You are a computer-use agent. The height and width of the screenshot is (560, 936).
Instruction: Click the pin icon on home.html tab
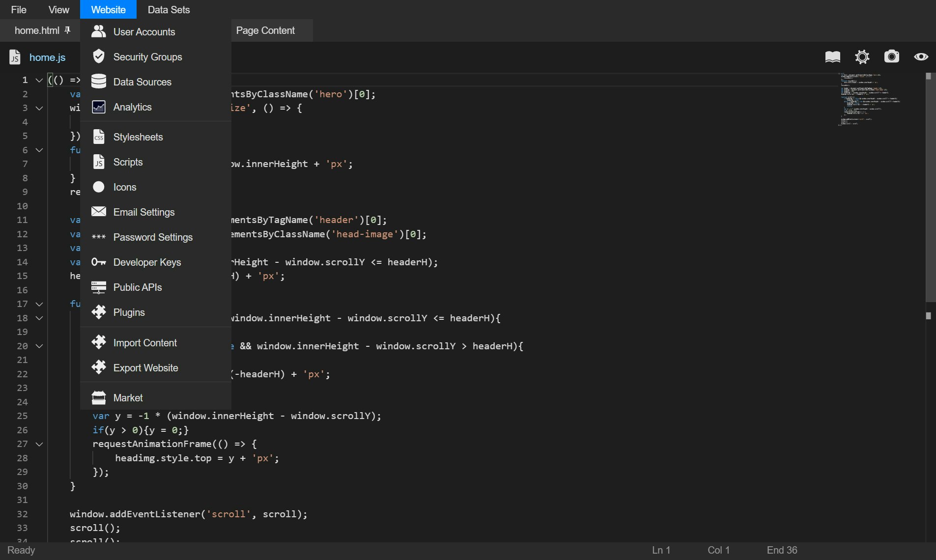[x=68, y=30]
